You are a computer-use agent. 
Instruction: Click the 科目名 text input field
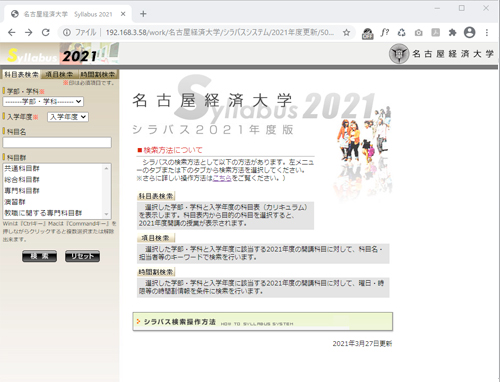tap(57, 142)
